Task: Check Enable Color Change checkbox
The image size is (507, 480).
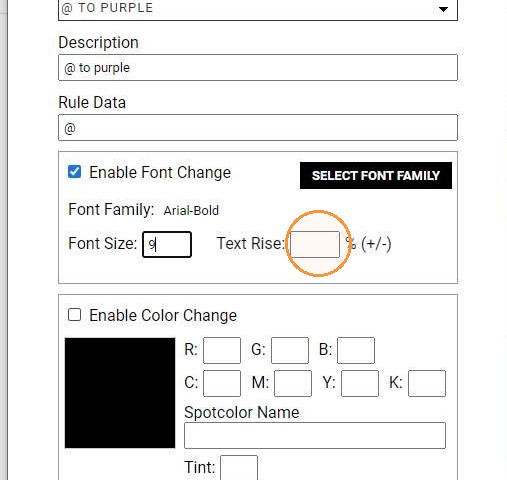Action: coord(74,315)
